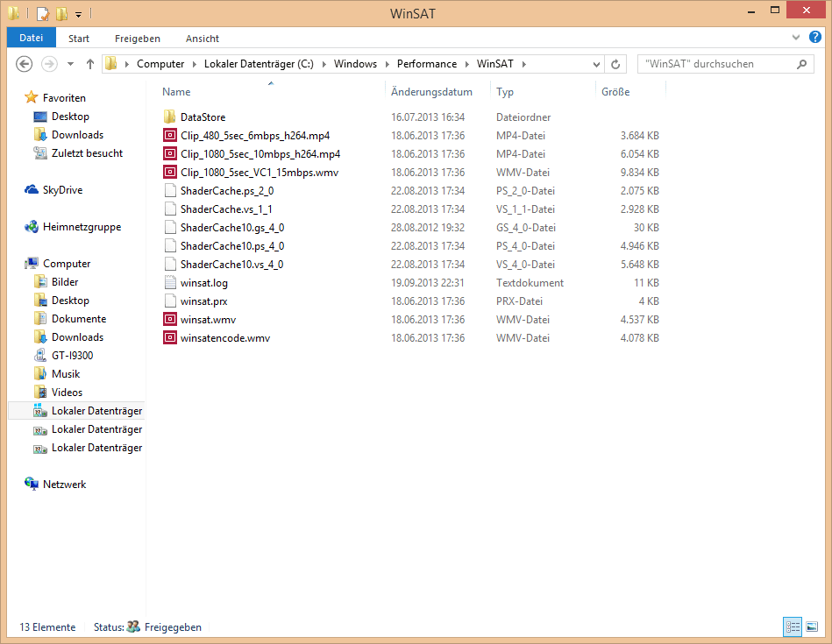Image resolution: width=832 pixels, height=644 pixels.
Task: Select file ShaderCache.ps_2_0
Action: tap(226, 191)
